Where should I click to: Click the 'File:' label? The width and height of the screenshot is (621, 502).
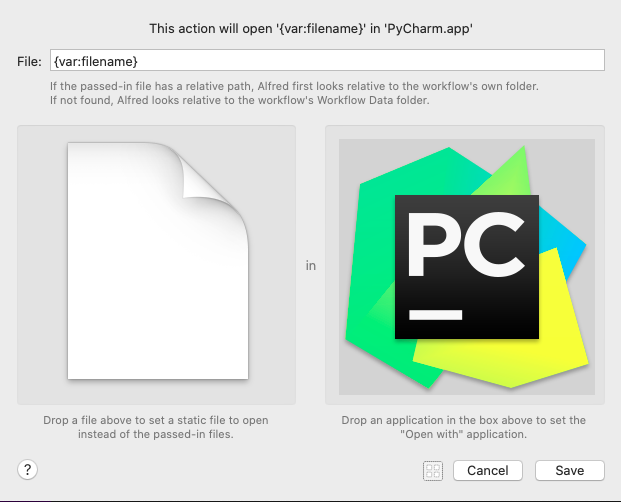tap(29, 61)
